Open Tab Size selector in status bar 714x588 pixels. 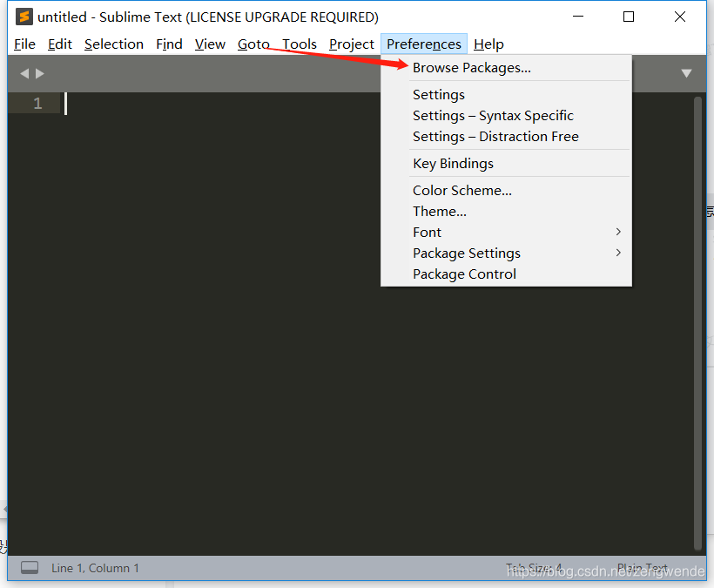[534, 569]
